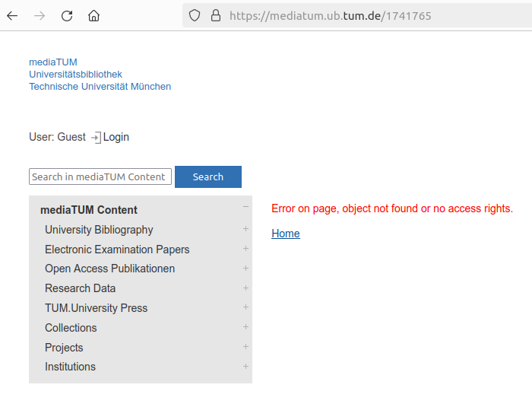The height and width of the screenshot is (407, 532).
Task: Open University Bibliography
Action: point(99,230)
